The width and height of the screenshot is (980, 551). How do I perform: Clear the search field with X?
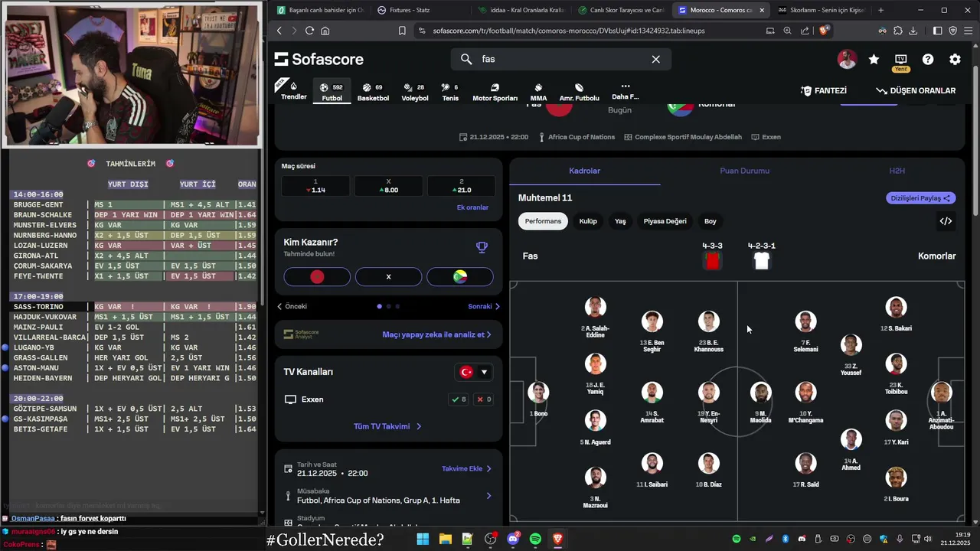click(x=655, y=59)
